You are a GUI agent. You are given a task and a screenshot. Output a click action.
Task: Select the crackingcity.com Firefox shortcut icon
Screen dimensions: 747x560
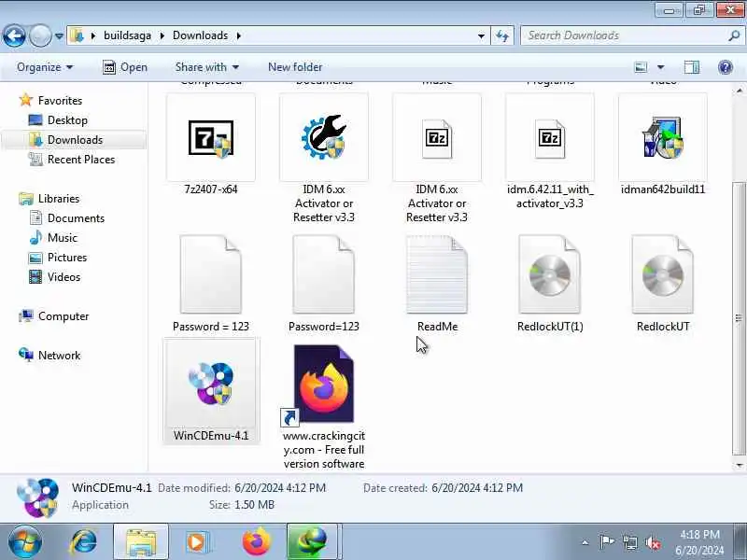pyautogui.click(x=323, y=384)
